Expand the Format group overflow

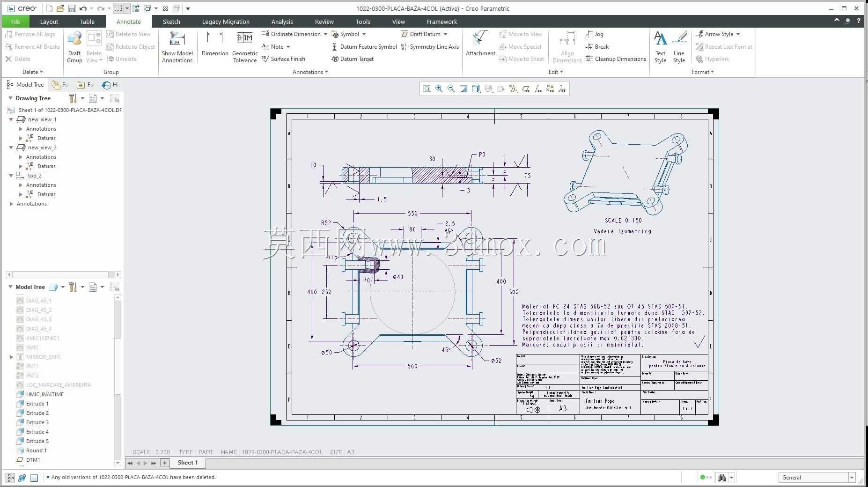[x=703, y=72]
